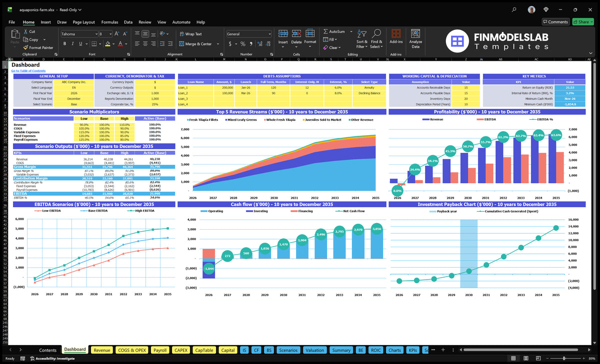
Task: Switch to the Page Layout tab
Action: [x=83, y=22]
